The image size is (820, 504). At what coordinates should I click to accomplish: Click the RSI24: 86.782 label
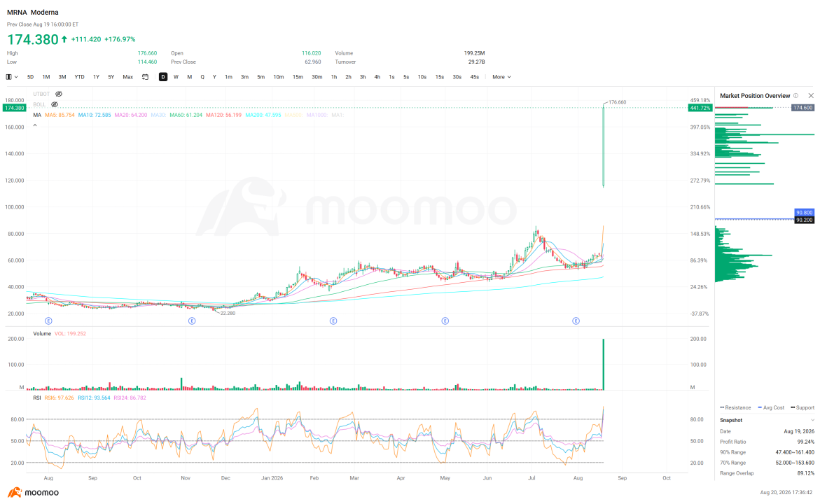pos(130,398)
